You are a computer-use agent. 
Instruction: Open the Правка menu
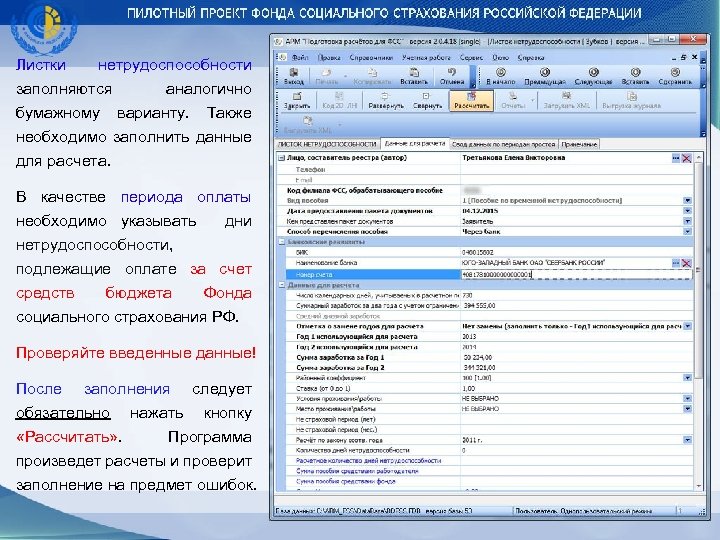(x=329, y=57)
